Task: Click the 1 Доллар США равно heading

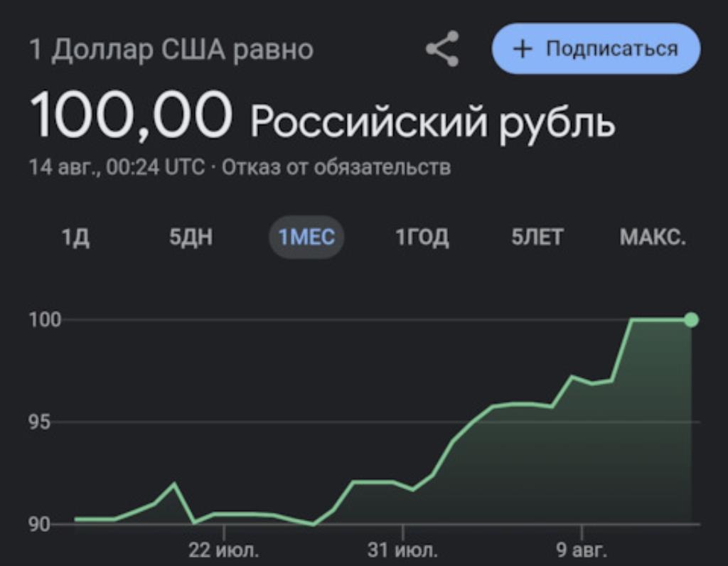Action: pos(171,50)
